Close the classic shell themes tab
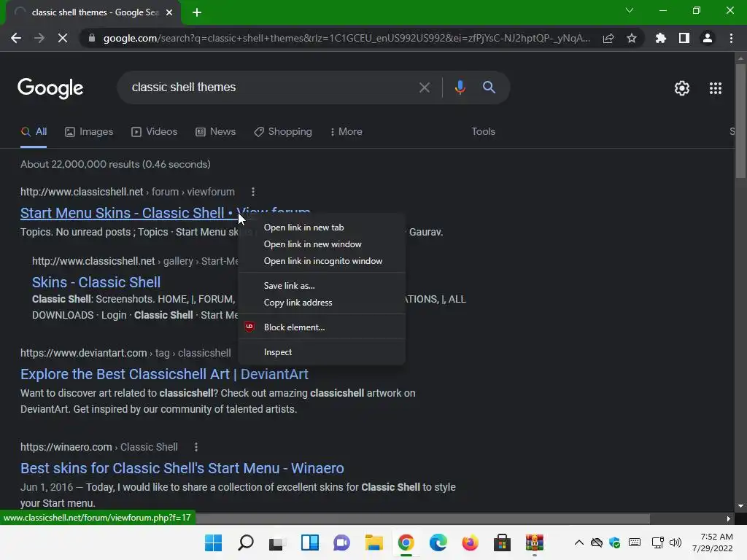The width and height of the screenshot is (747, 560). pyautogui.click(x=169, y=12)
